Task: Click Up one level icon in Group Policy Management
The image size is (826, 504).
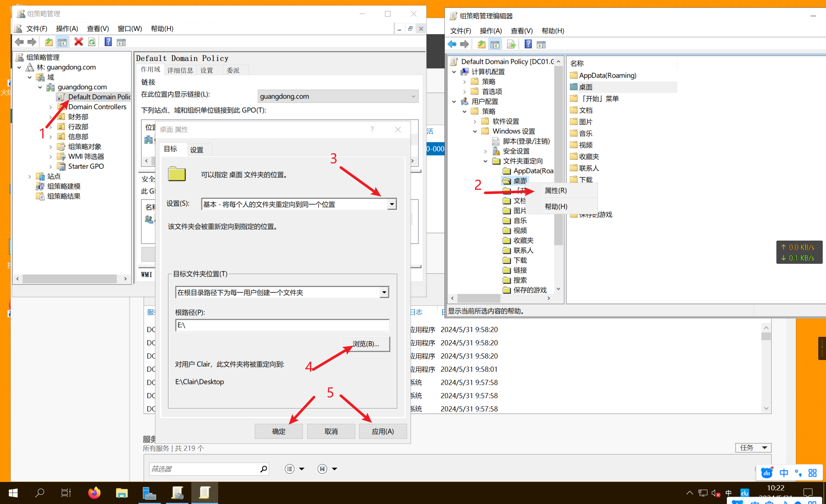Action: pyautogui.click(x=48, y=42)
